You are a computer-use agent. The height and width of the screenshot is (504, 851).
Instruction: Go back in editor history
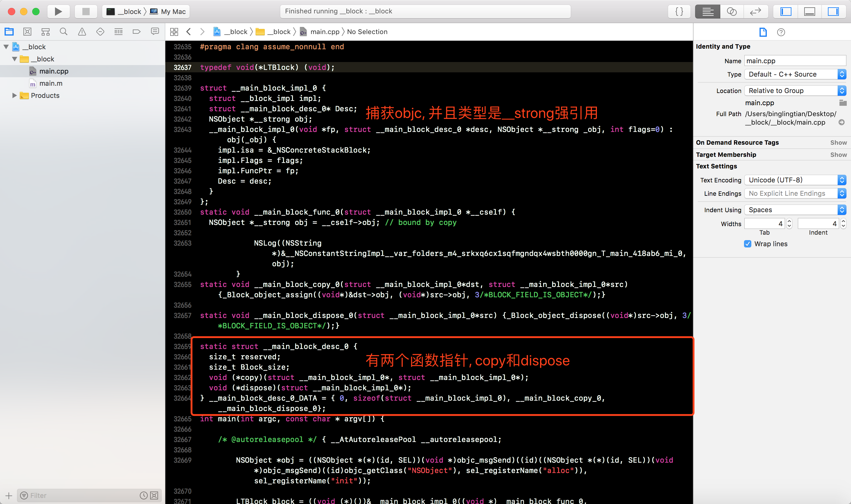pos(189,32)
